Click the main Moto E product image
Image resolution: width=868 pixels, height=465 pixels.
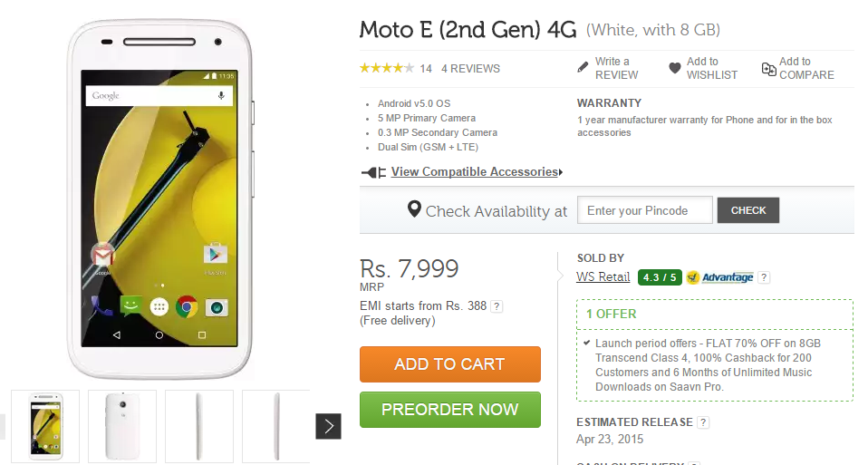pyautogui.click(x=159, y=199)
